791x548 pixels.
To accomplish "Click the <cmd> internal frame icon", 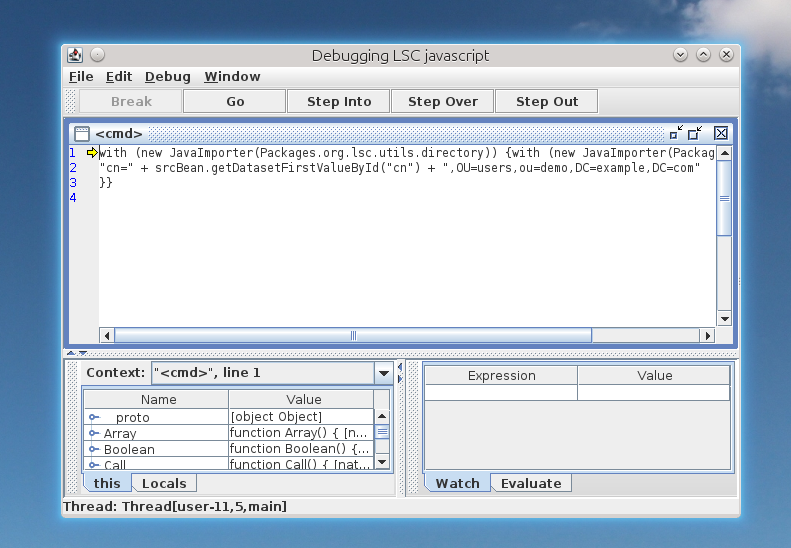I will (81, 134).
